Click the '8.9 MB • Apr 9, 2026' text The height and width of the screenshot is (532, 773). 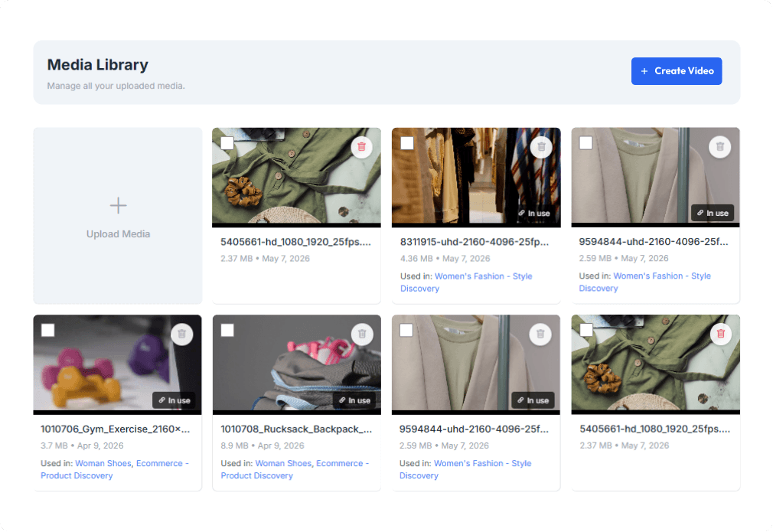(x=263, y=446)
